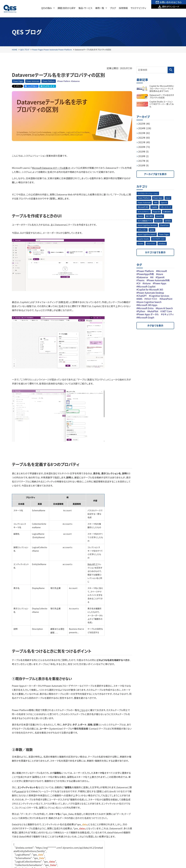The image size is (186, 868).
Task: Open the 採用情報 menu item
Action: pos(123,8)
